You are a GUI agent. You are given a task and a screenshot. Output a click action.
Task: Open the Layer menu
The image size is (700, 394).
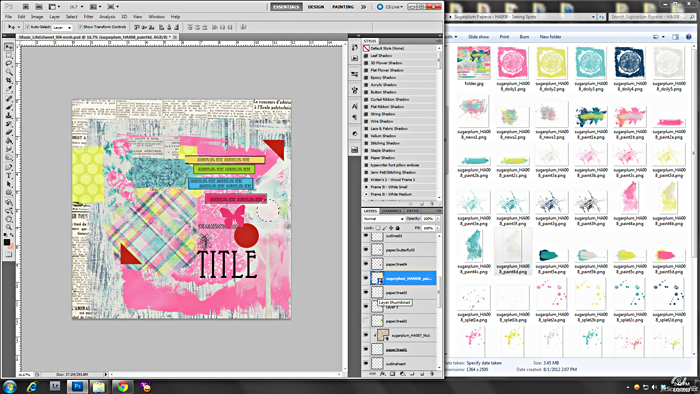pyautogui.click(x=54, y=17)
